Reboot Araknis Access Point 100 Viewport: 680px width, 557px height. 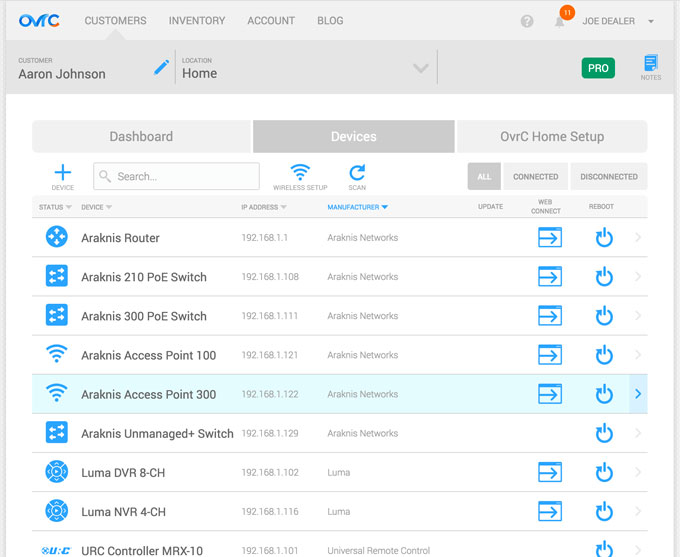(x=604, y=355)
